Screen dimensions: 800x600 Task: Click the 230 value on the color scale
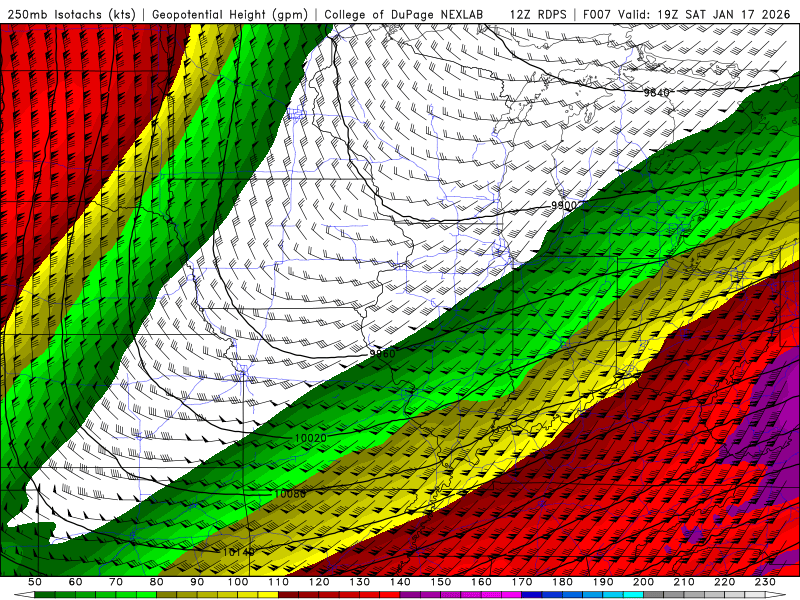765,582
